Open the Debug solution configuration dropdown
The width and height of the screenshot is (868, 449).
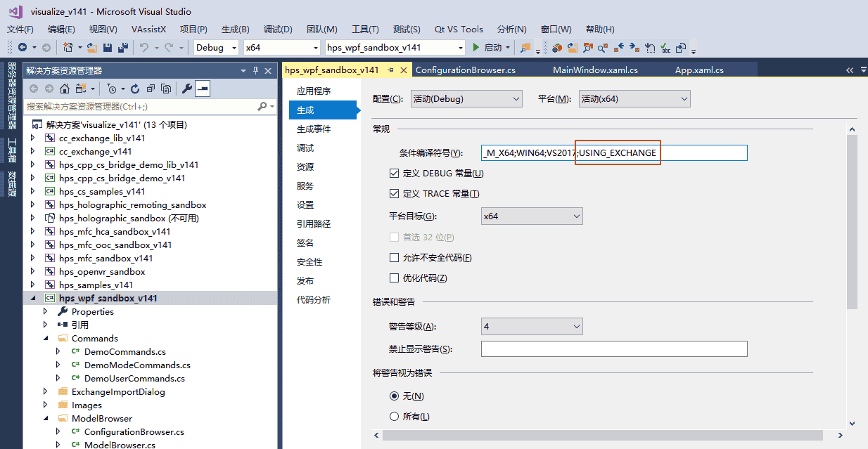coord(217,48)
